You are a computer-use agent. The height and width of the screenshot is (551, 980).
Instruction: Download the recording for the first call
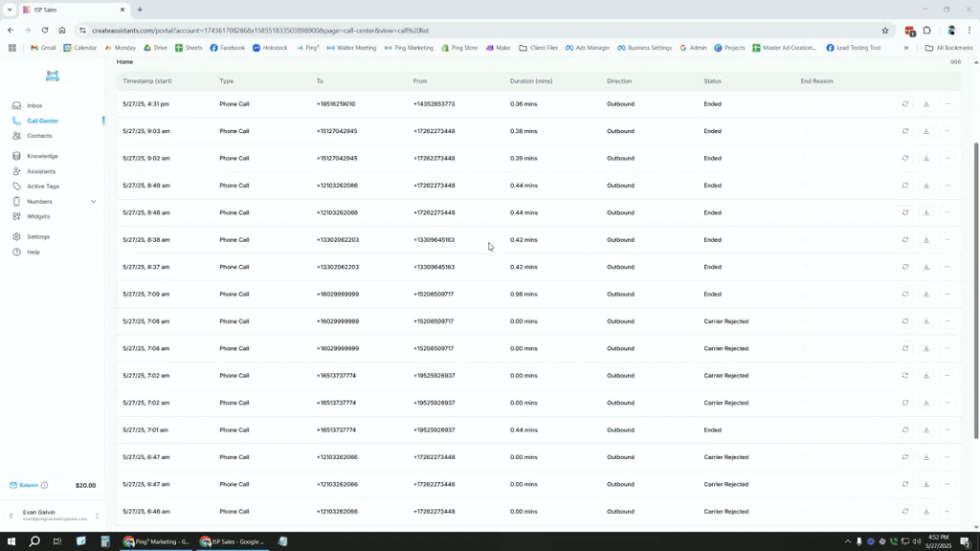point(925,103)
